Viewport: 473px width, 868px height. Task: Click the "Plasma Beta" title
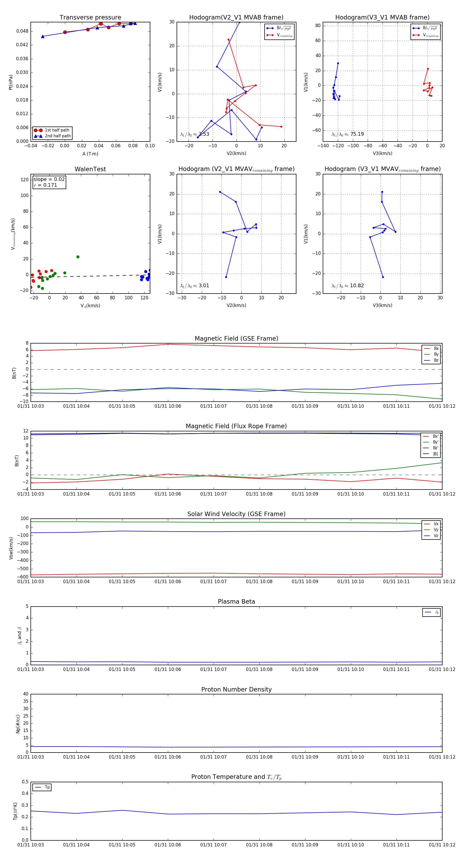[236, 602]
